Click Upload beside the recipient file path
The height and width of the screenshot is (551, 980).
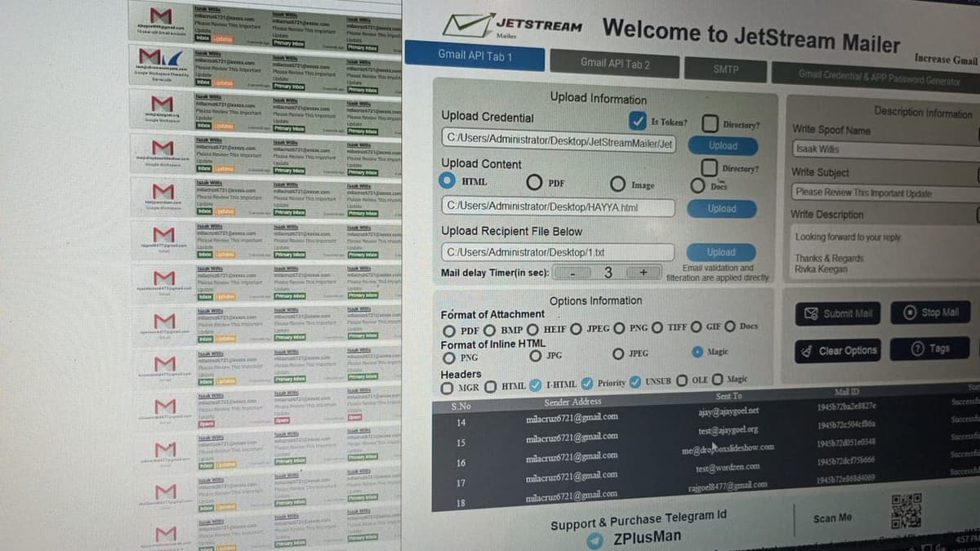(x=719, y=251)
